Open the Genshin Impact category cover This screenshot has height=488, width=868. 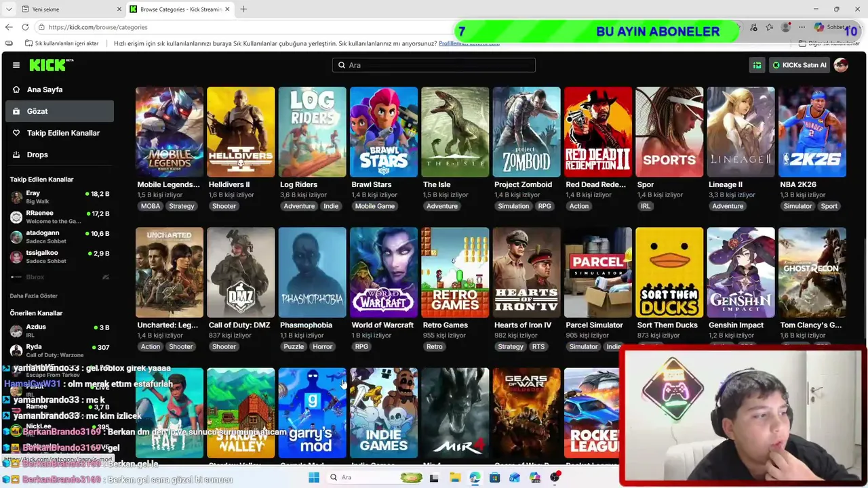click(x=741, y=272)
